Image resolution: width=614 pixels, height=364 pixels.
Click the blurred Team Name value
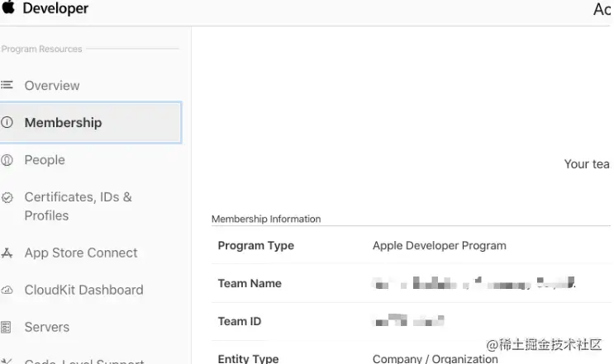click(x=474, y=282)
